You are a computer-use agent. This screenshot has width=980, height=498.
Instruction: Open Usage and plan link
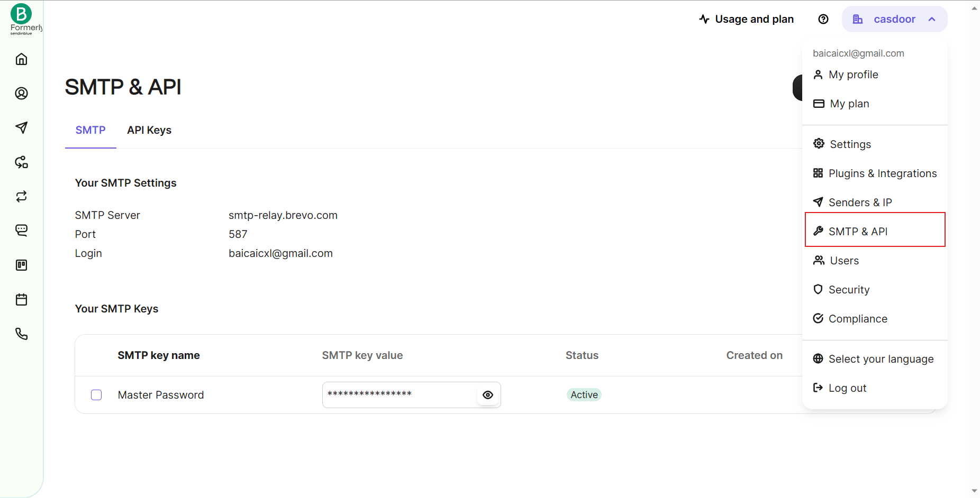[x=747, y=19]
